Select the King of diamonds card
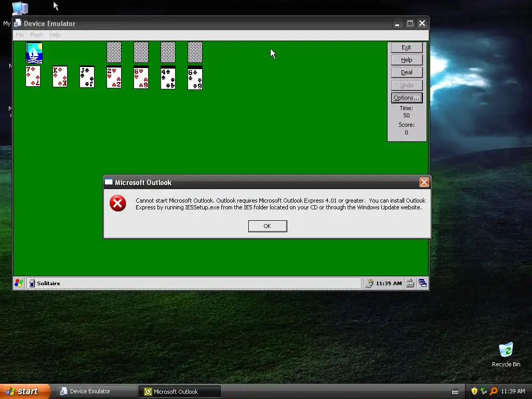This screenshot has height=399, width=532. coord(60,76)
